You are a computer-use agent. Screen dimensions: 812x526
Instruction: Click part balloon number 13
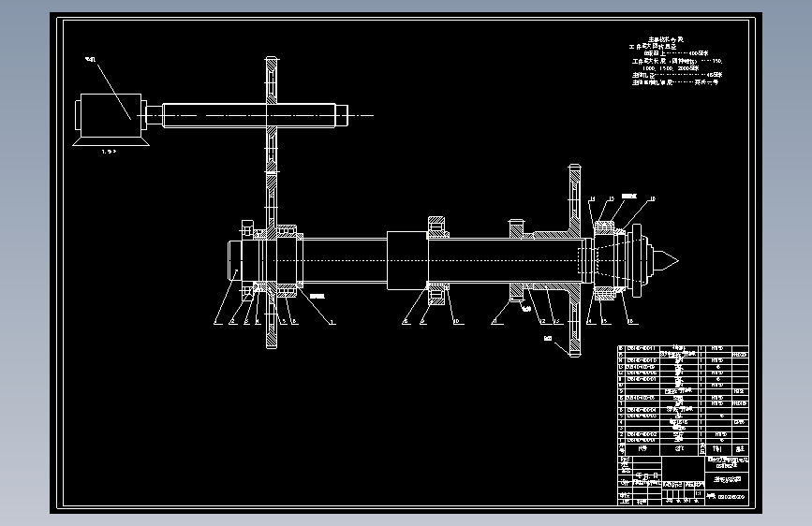click(x=558, y=322)
